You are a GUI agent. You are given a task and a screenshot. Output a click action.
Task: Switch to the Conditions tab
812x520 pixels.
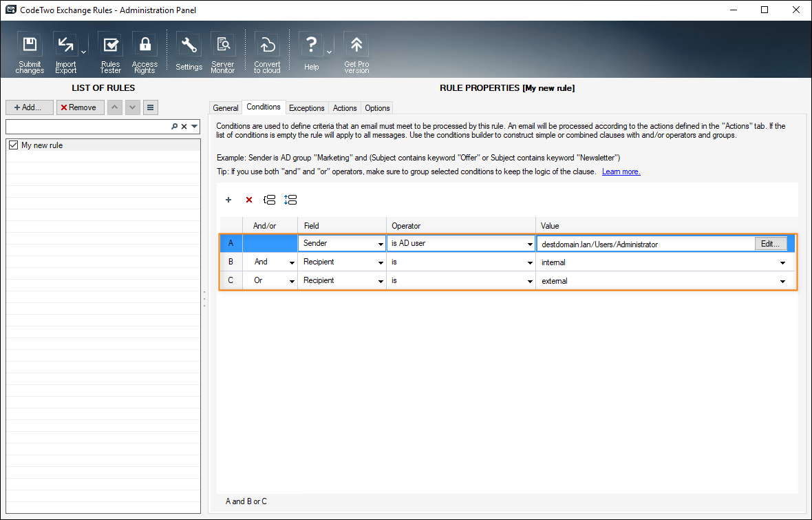(264, 107)
